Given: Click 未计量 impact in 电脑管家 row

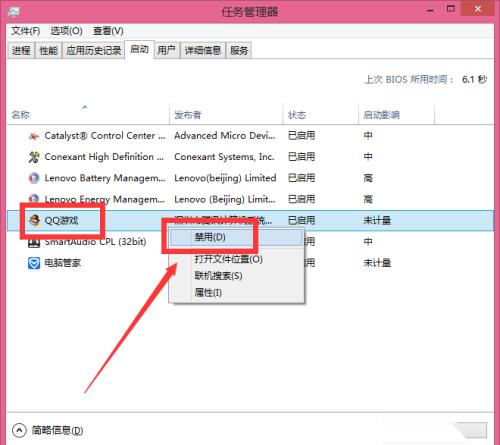Looking at the screenshot, I should pos(377,263).
